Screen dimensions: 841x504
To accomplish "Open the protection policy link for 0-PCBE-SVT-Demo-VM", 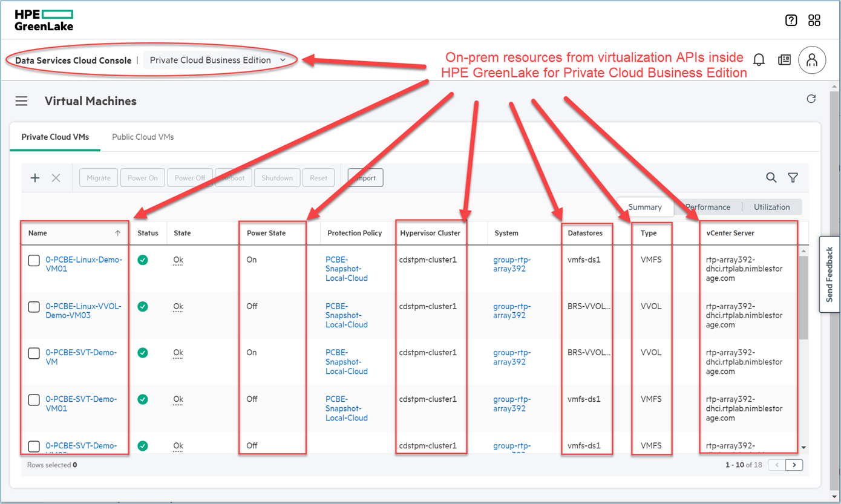I will pyautogui.click(x=347, y=362).
